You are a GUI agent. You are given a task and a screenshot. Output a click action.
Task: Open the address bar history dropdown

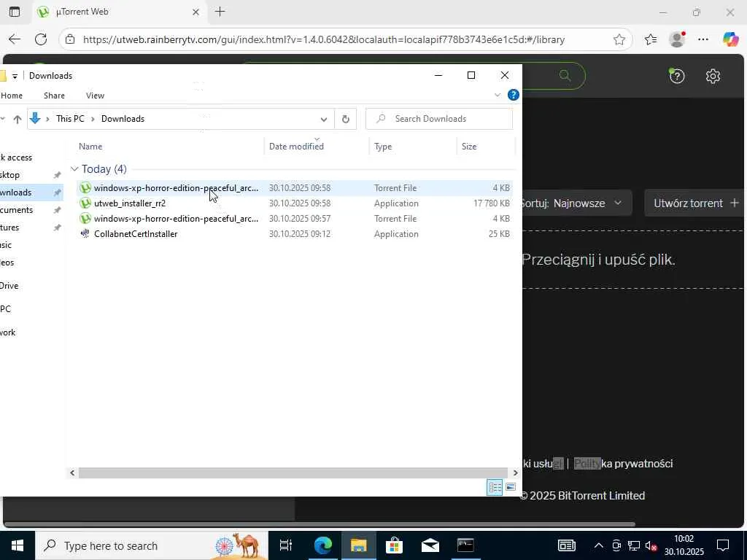[x=323, y=119]
